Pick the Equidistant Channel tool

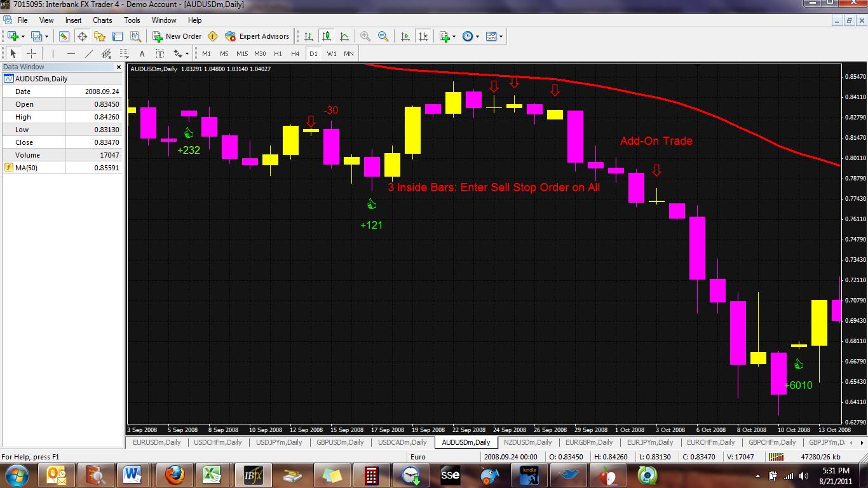[106, 53]
